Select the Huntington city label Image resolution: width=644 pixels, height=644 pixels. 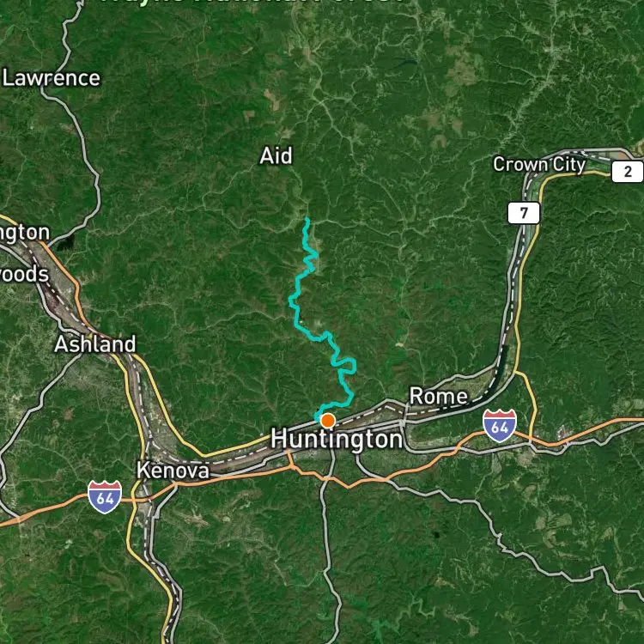tap(337, 439)
